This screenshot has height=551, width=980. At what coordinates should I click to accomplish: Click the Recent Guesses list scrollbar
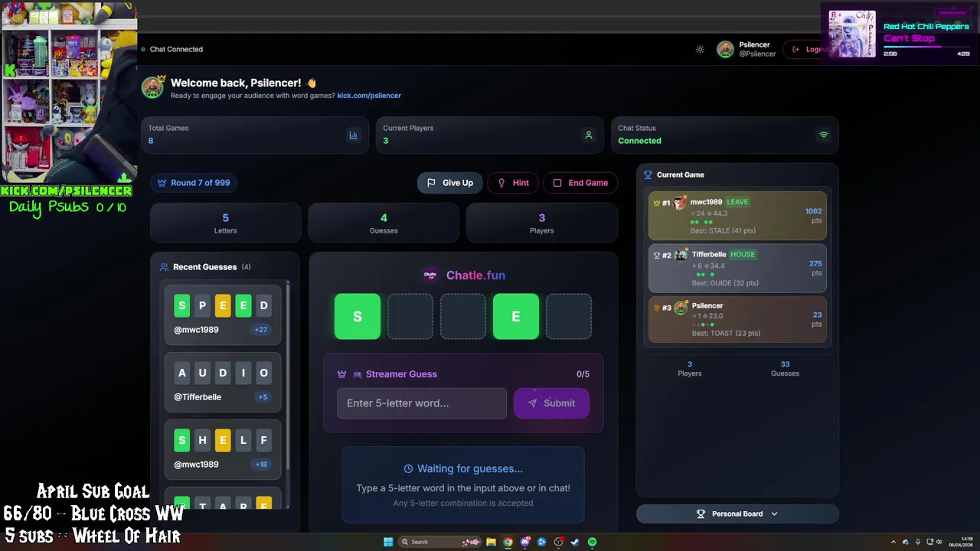coord(288,375)
